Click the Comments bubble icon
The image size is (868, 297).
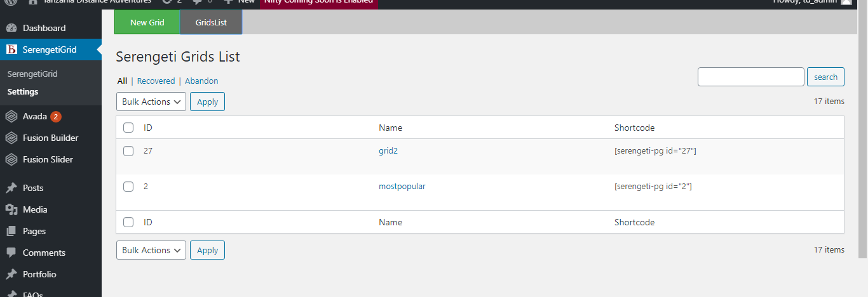click(x=11, y=253)
